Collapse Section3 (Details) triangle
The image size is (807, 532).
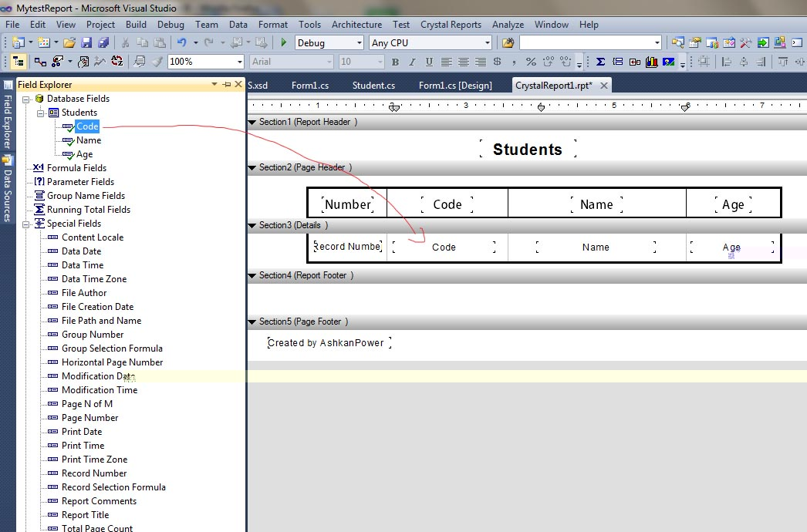click(252, 225)
